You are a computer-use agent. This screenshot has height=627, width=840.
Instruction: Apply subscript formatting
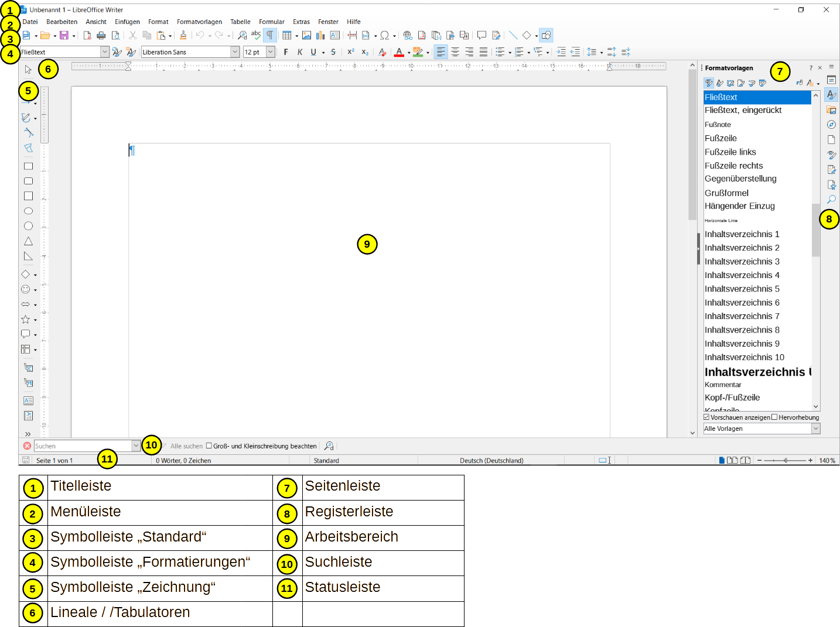pyautogui.click(x=365, y=52)
